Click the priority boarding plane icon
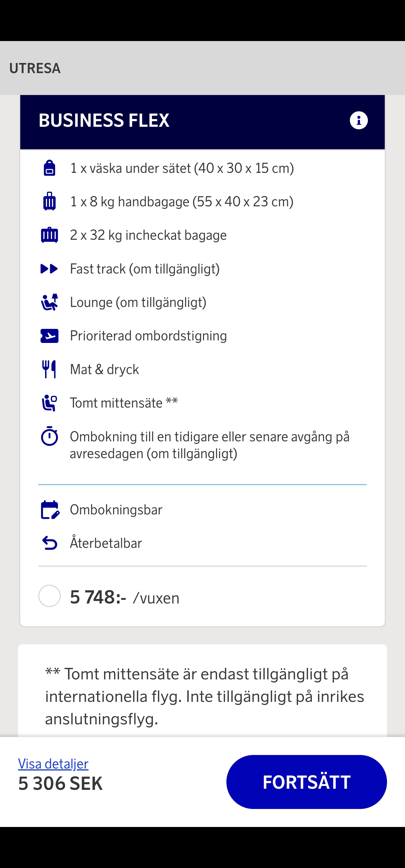Screen dimensions: 405x868 (49, 336)
